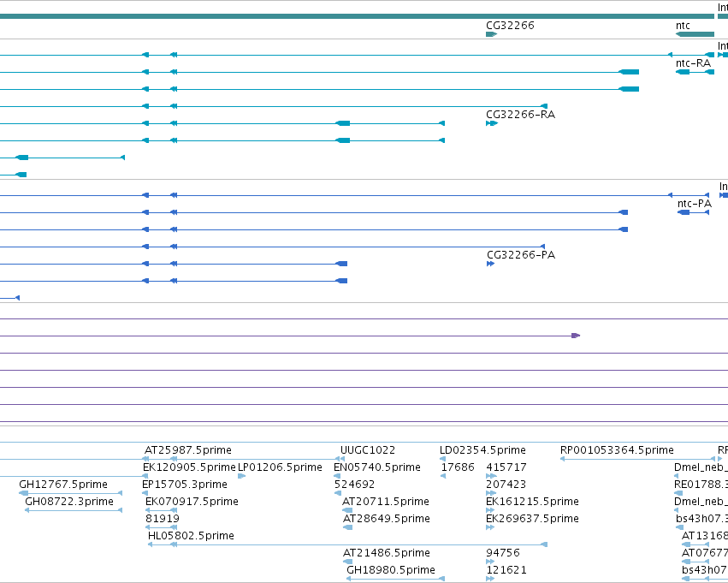Screen dimensions: 728x583
Task: Select the EK120905.5prime label
Action: [x=189, y=467]
